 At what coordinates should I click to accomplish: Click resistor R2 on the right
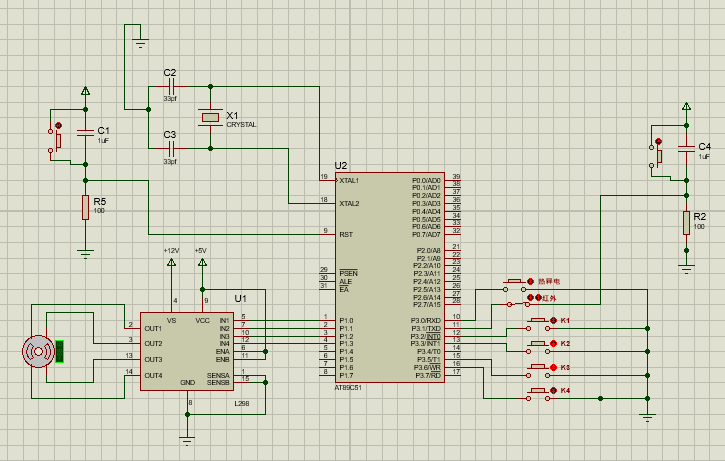[x=686, y=222]
